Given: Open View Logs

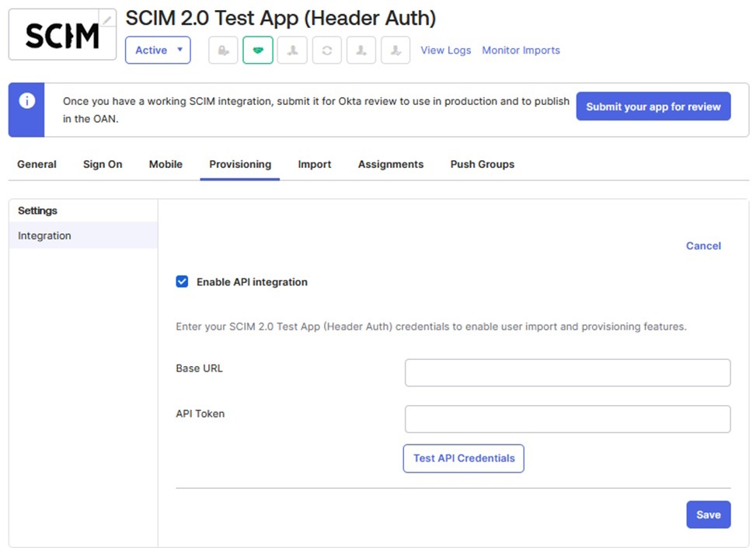Looking at the screenshot, I should coord(445,50).
